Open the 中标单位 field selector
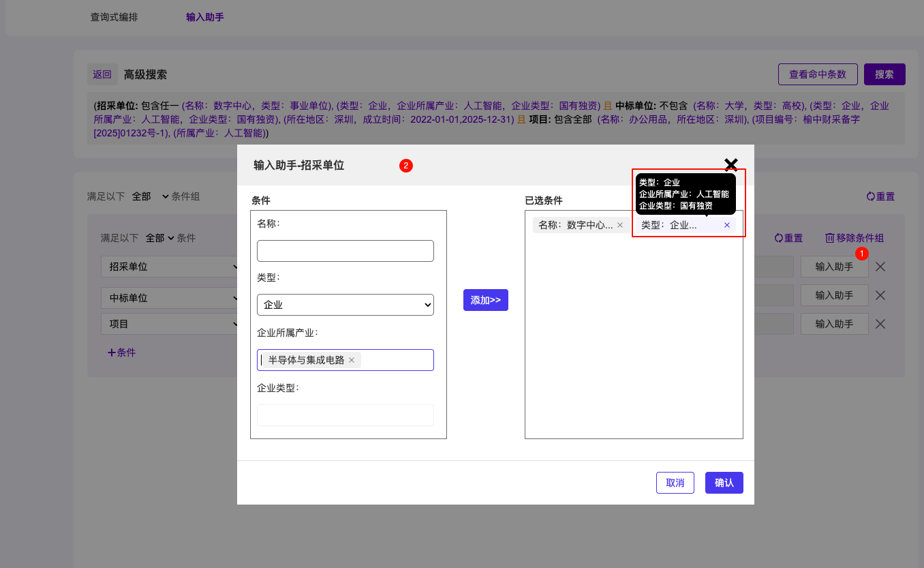The image size is (924, 568). click(x=170, y=298)
